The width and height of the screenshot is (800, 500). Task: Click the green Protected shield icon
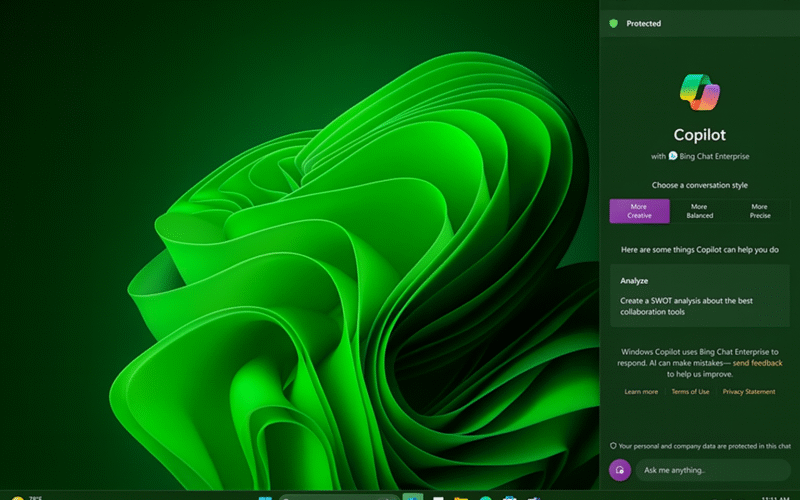coord(613,23)
